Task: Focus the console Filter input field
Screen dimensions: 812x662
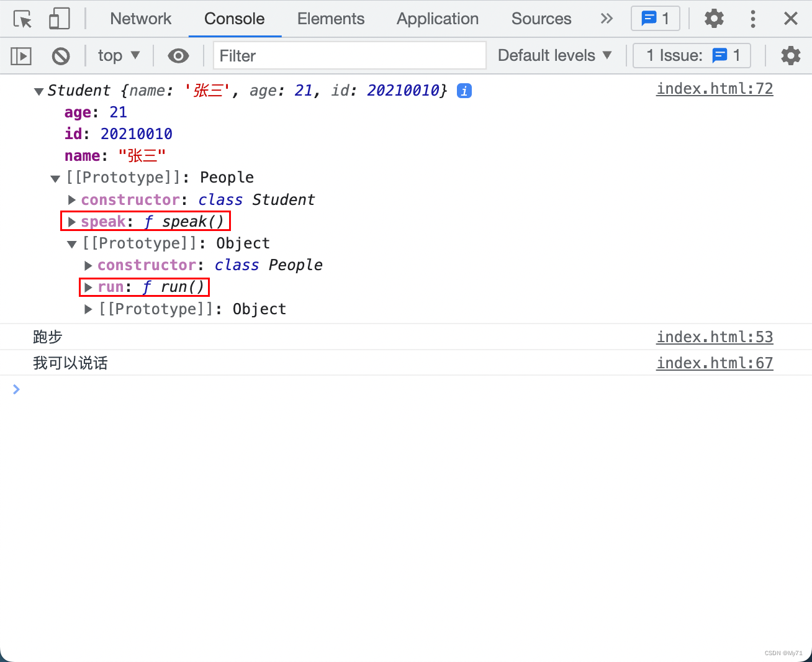Action: (349, 56)
